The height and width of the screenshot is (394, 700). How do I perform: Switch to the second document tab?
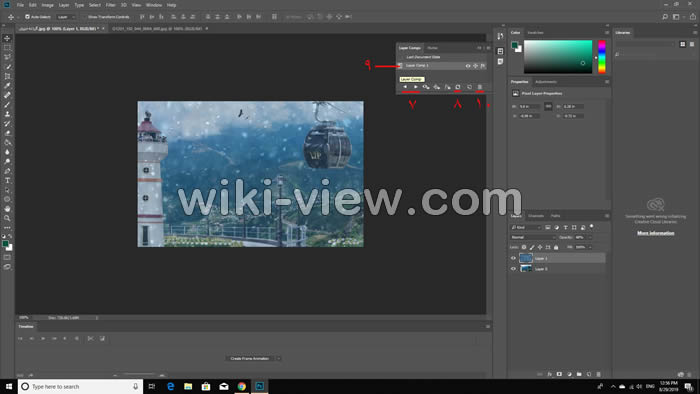click(x=157, y=29)
